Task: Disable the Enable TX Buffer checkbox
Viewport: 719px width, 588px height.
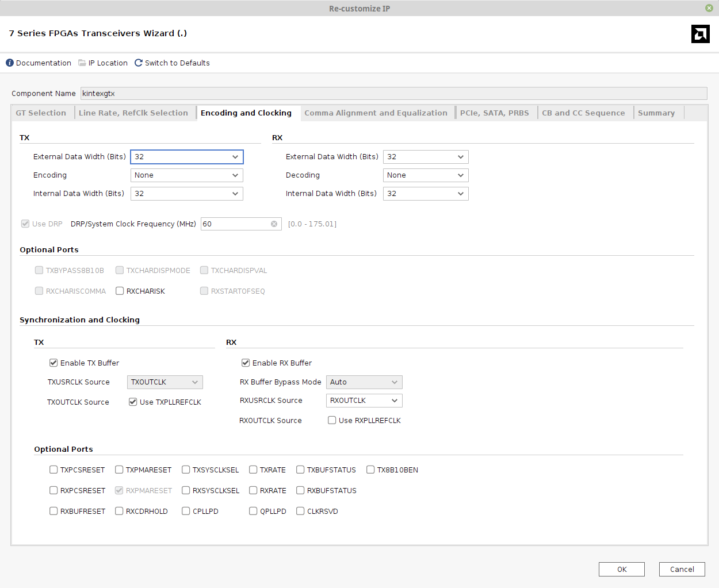Action: pyautogui.click(x=53, y=363)
